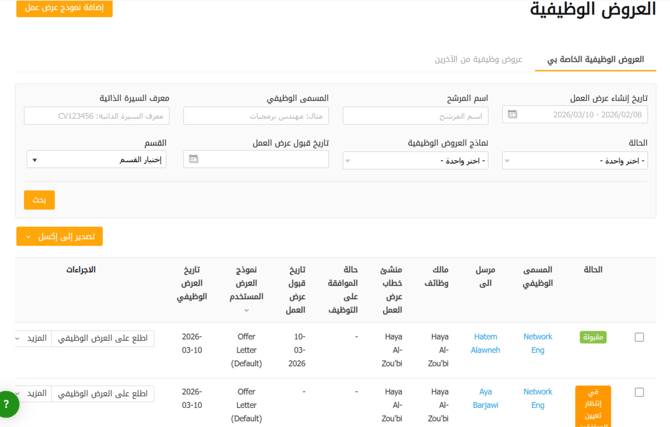Expand the تصدير إلى إكسل export menu
Screen dimensions: 670x427
(x=59, y=237)
